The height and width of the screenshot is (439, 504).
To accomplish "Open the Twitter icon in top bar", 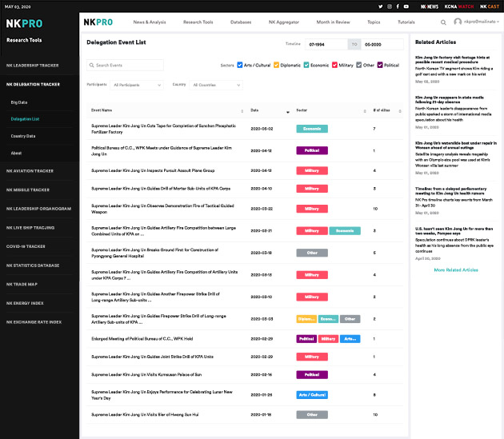I will click(x=379, y=6).
